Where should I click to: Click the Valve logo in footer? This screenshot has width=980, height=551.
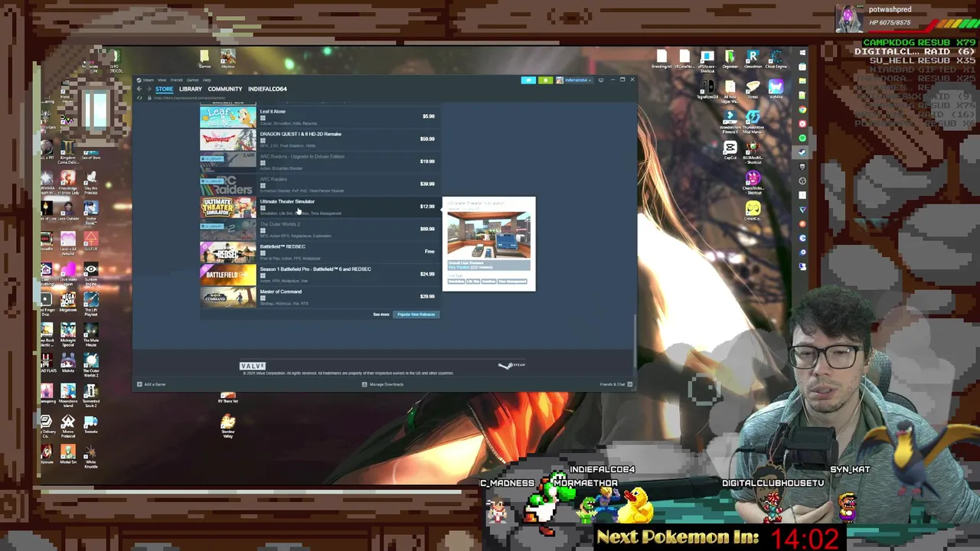click(x=252, y=366)
